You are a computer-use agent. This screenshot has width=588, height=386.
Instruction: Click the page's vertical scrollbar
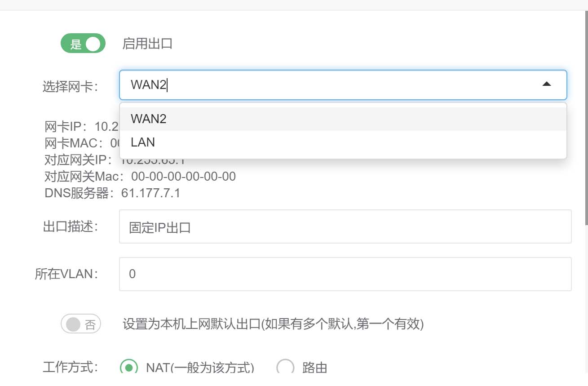[585, 135]
